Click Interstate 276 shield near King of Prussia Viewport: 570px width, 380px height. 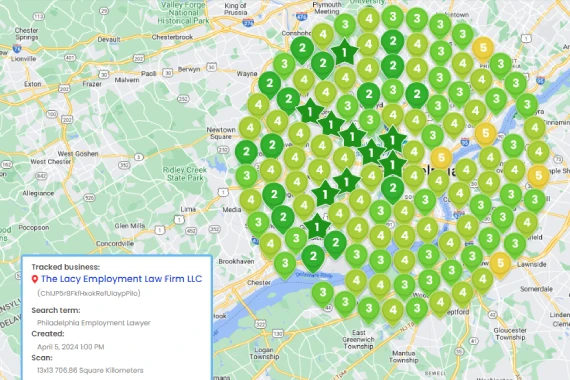pos(248,23)
